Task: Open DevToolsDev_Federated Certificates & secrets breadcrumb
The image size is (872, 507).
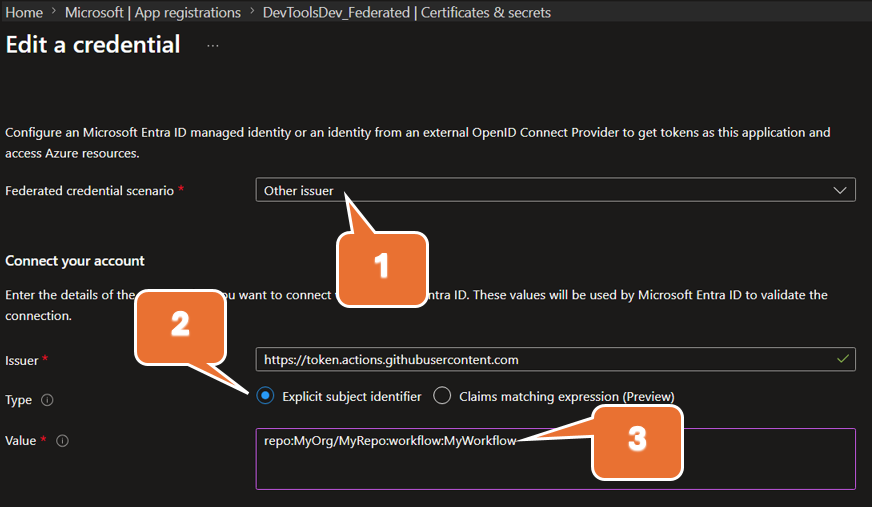Action: point(408,12)
